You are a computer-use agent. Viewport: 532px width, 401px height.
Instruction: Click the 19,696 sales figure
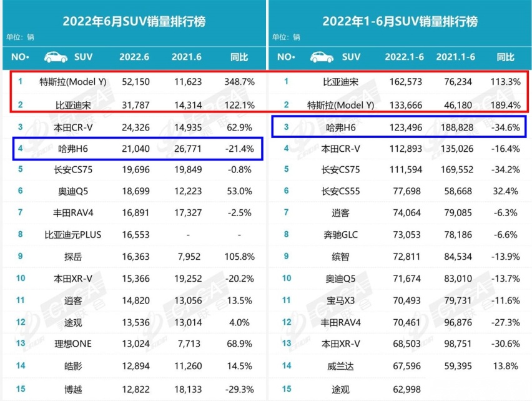pyautogui.click(x=135, y=169)
